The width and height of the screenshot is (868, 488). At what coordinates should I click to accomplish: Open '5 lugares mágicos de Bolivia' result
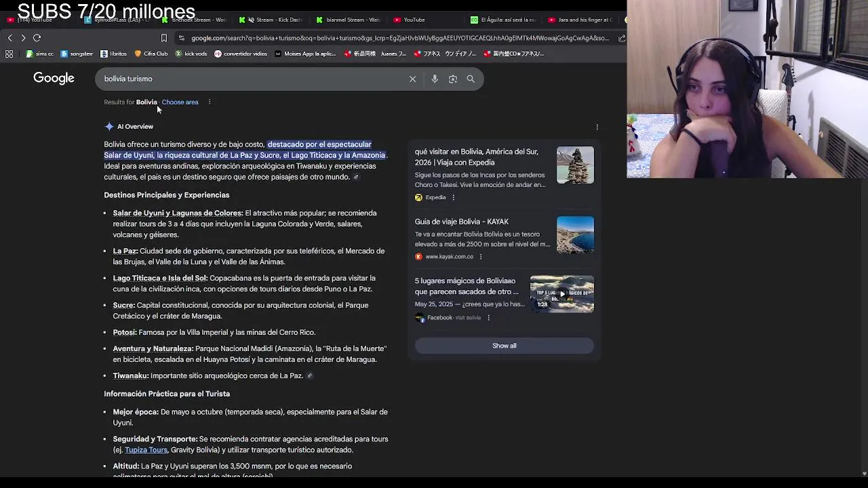point(467,286)
